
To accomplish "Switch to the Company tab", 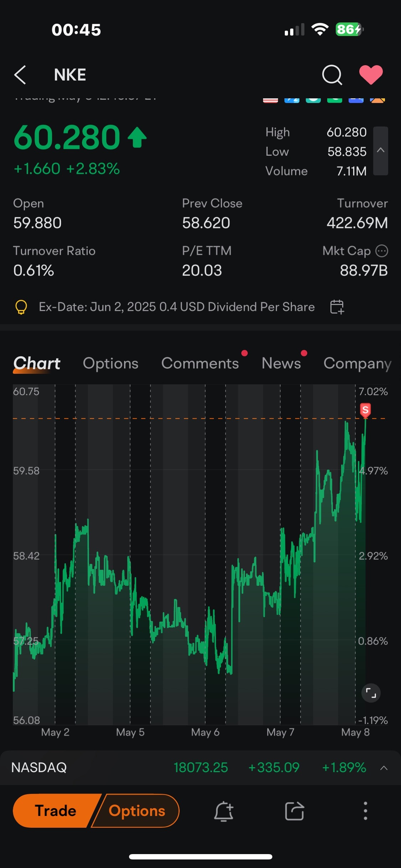I will [x=358, y=363].
